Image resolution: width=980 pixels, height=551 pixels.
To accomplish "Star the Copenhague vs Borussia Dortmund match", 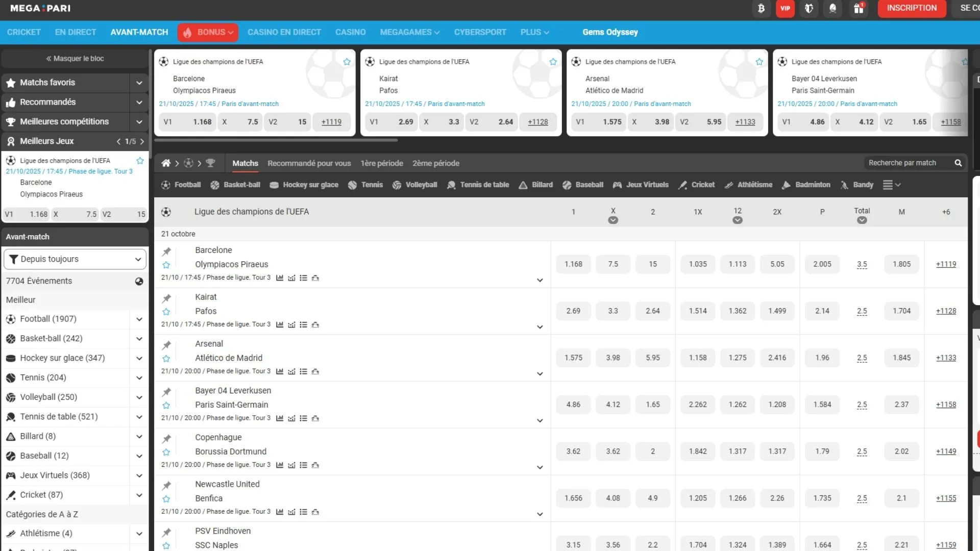I will tap(166, 452).
